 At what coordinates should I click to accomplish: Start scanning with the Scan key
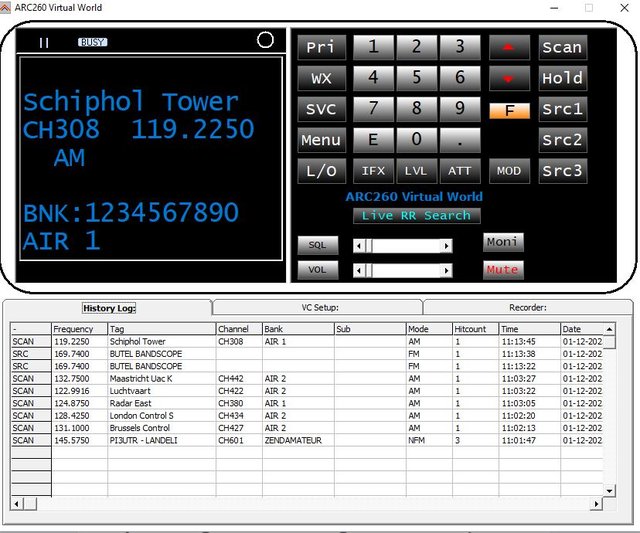[x=562, y=47]
